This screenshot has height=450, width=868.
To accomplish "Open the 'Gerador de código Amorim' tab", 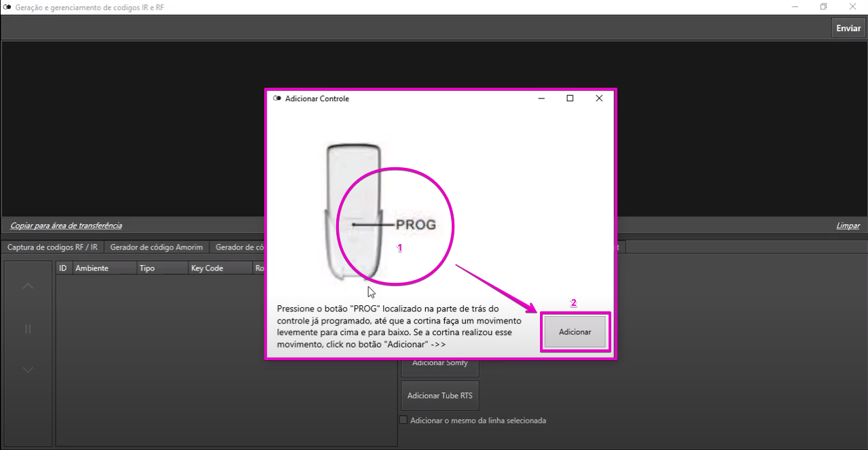I will (x=156, y=247).
